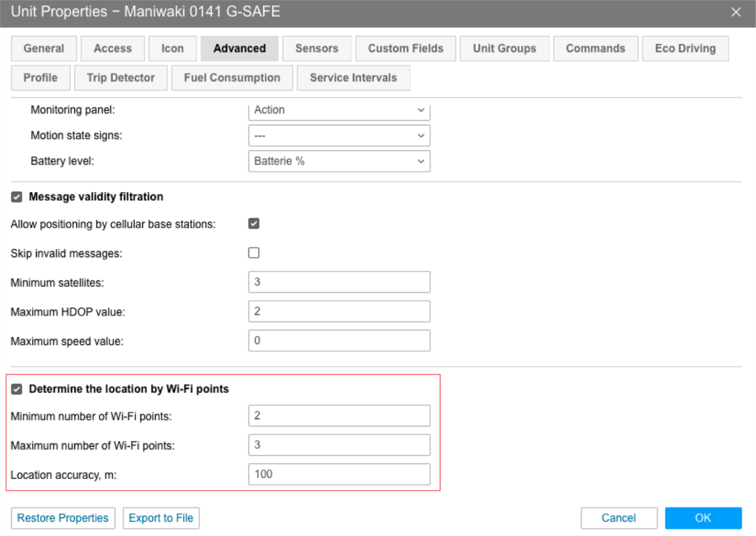This screenshot has height=536, width=756.
Task: Open the Battery level dropdown
Action: tap(339, 161)
